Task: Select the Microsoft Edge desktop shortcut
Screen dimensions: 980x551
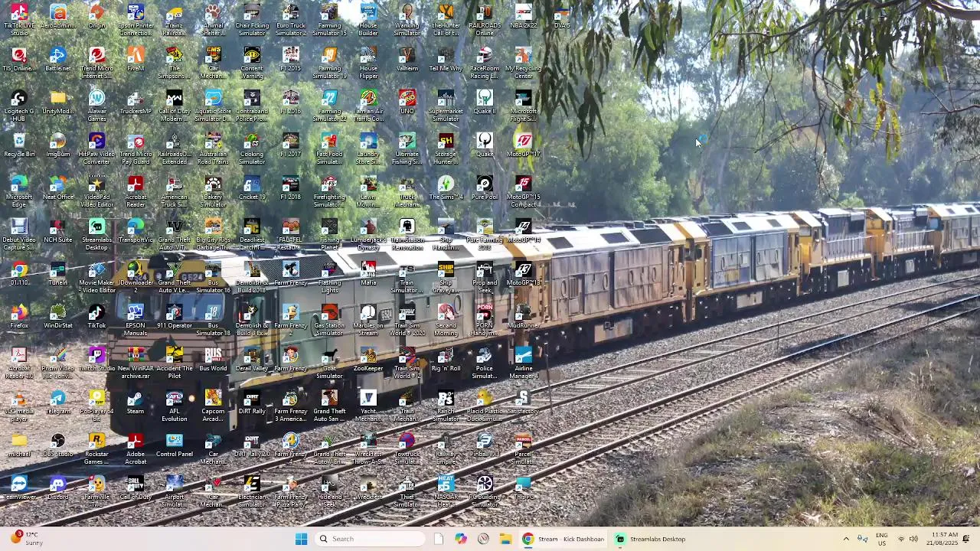Action: [x=19, y=191]
